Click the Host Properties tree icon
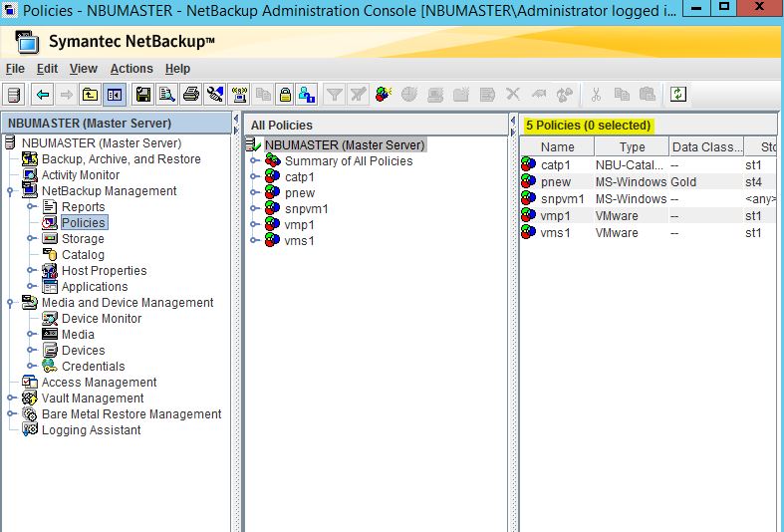The image size is (784, 532). point(50,271)
